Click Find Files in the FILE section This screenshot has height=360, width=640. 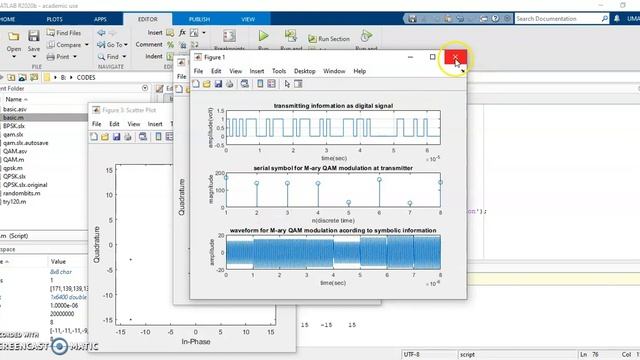click(64, 33)
